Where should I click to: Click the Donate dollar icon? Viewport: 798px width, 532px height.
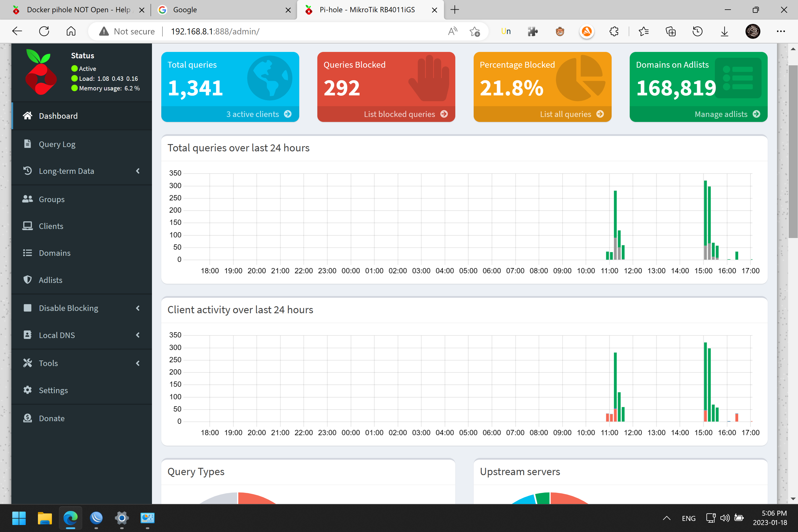27,418
